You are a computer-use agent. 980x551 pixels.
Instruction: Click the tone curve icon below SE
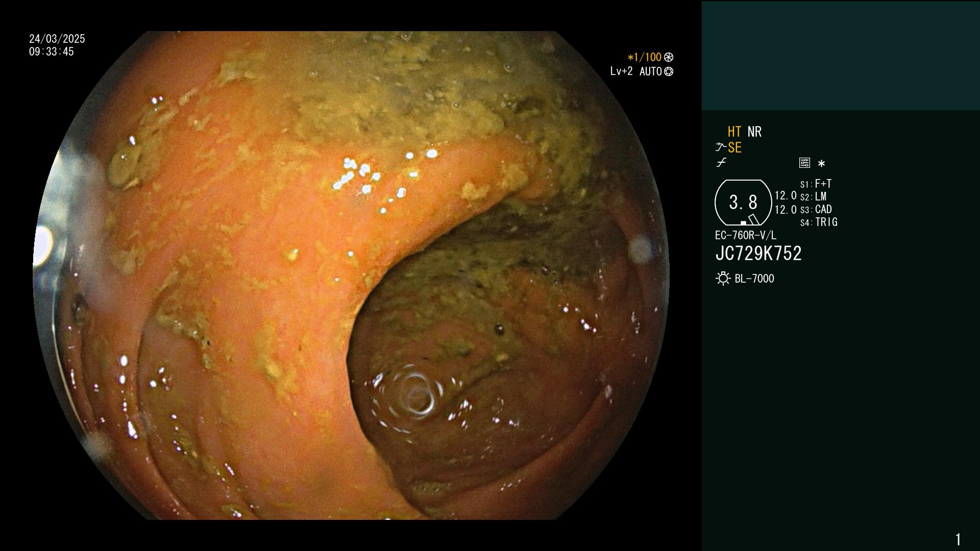[721, 163]
